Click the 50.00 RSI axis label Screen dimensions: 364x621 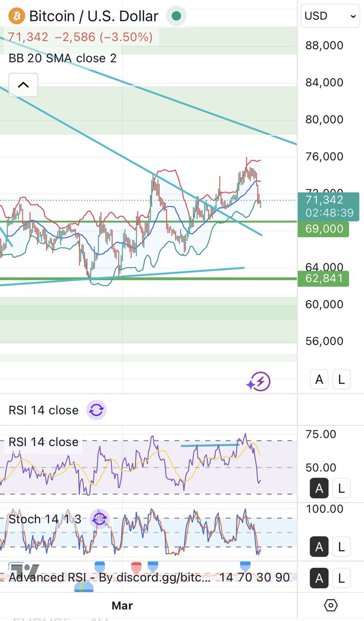(321, 467)
